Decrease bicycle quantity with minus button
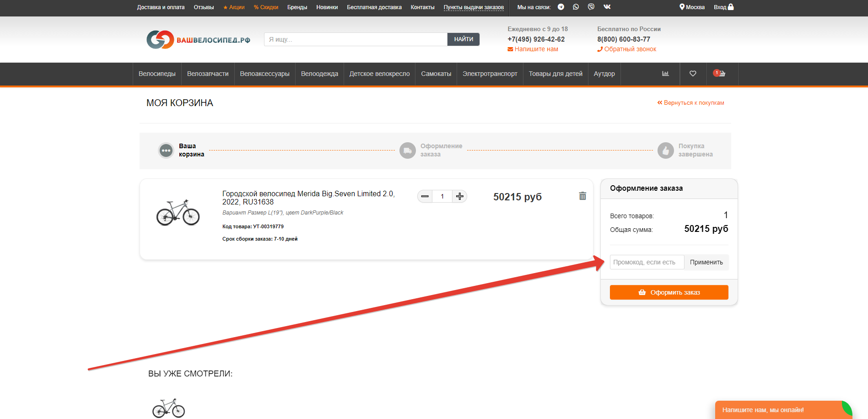This screenshot has width=868, height=419. [425, 196]
